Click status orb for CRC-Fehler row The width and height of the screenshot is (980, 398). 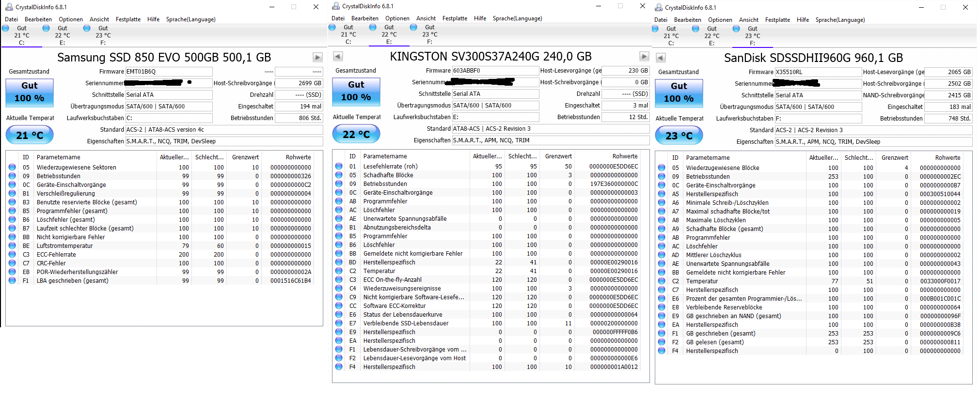coord(12,263)
